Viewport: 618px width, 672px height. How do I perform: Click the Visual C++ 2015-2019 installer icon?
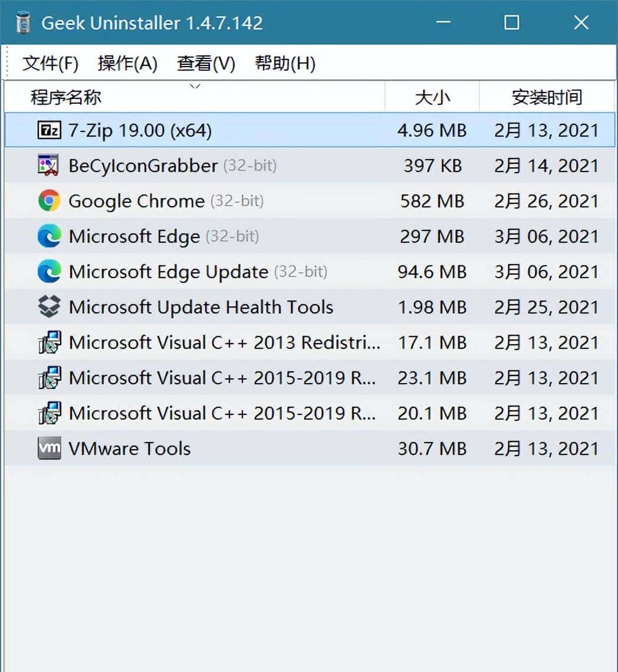50,378
